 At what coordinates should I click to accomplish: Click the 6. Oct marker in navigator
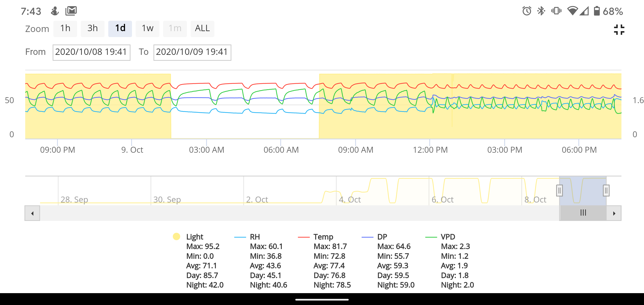(442, 200)
